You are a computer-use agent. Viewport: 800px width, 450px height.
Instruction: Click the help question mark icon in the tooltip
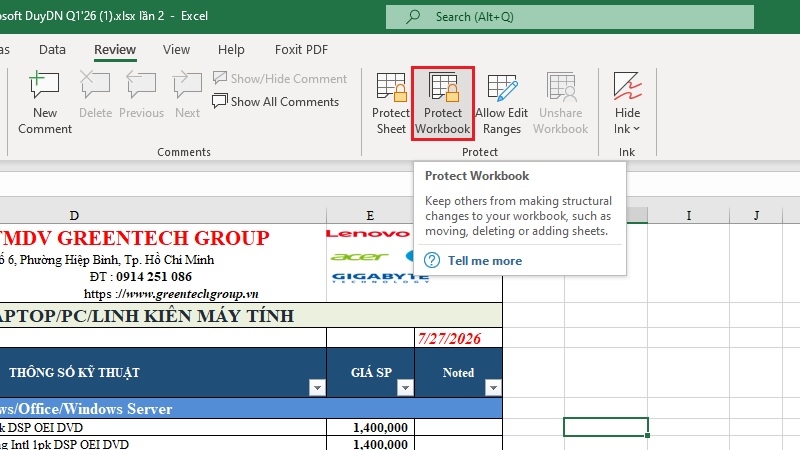[x=432, y=260]
